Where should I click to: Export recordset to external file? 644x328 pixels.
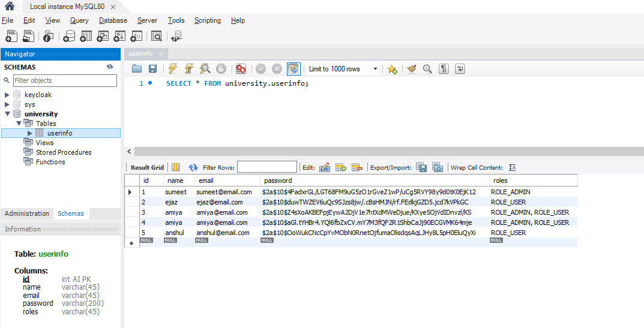(x=421, y=167)
